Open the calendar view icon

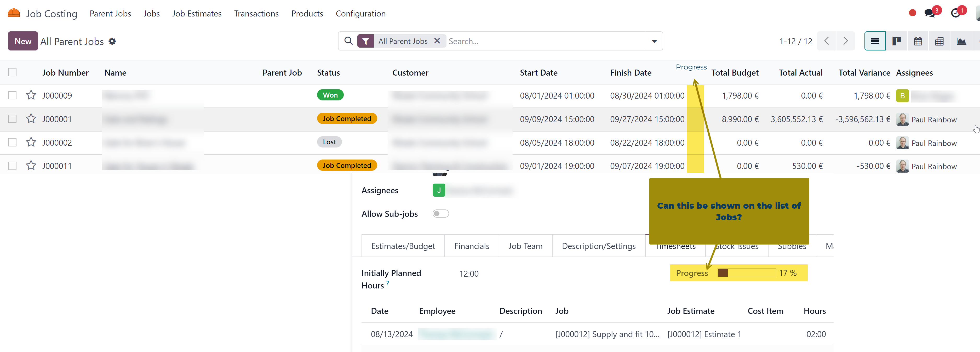[918, 41]
